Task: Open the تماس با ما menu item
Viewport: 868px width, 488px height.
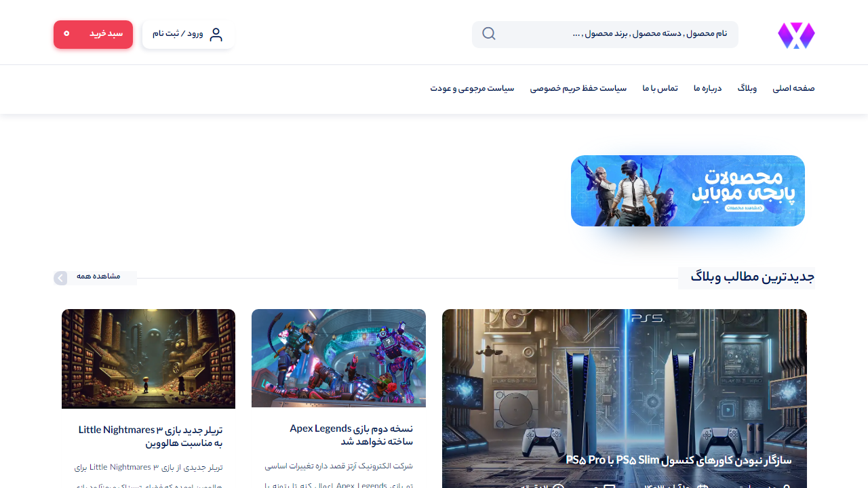Action: 660,89
